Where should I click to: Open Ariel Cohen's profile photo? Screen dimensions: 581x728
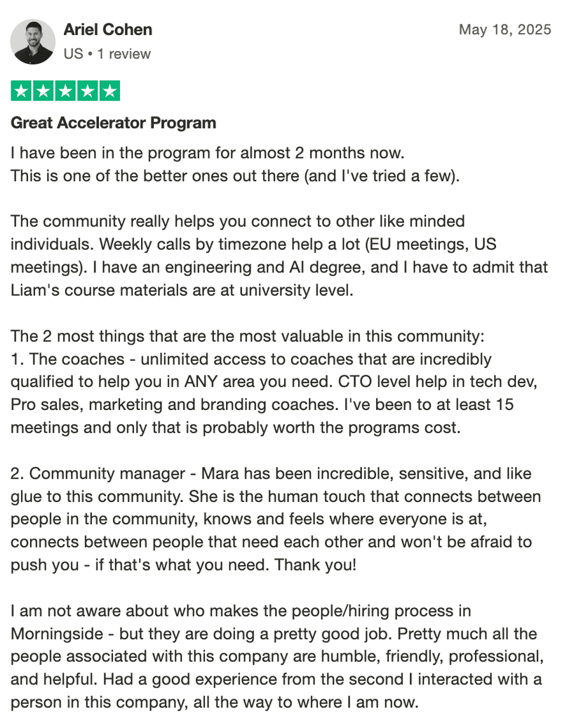point(33,42)
